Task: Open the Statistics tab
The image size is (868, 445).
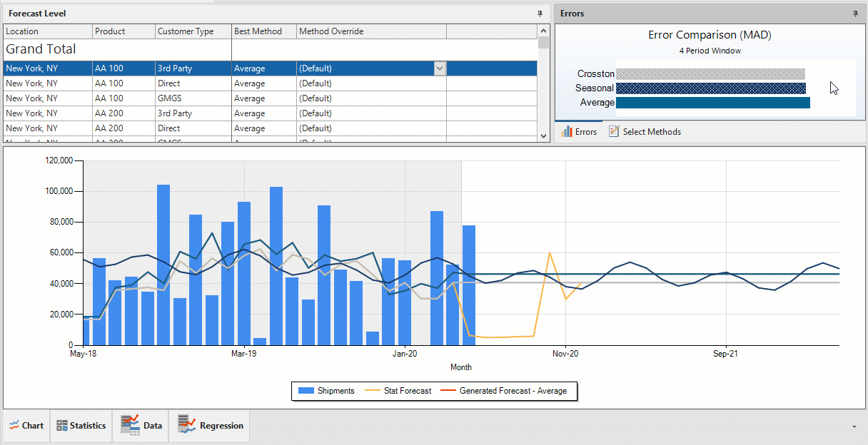Action: pyautogui.click(x=81, y=426)
